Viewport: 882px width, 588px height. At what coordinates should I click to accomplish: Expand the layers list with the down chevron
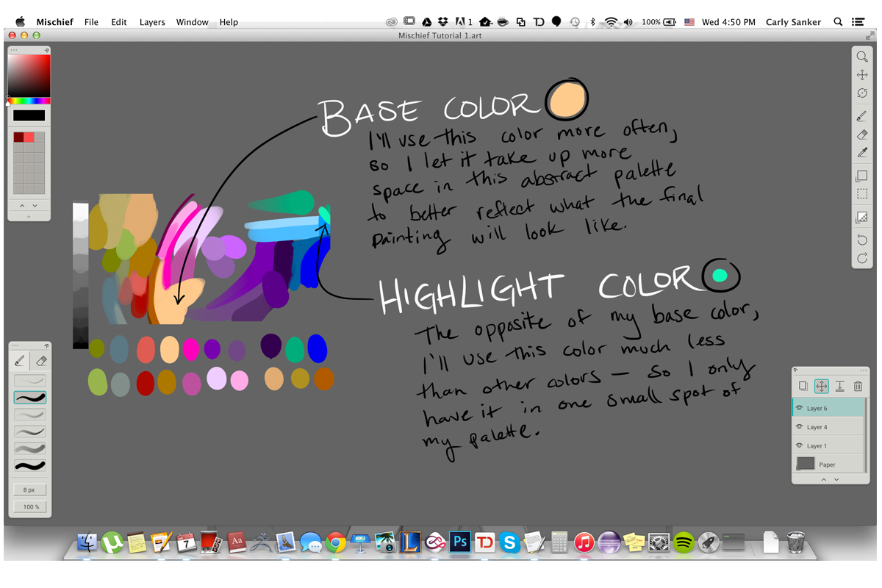point(836,479)
